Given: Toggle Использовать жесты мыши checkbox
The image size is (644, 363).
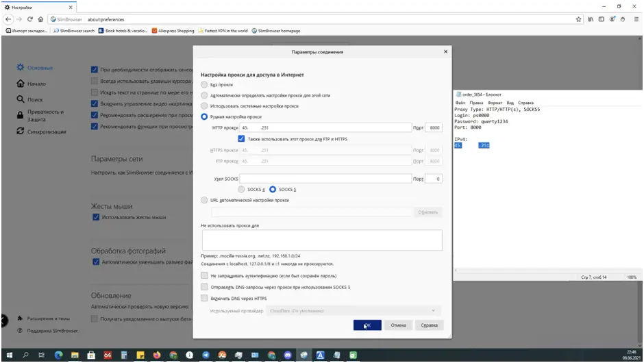Looking at the screenshot, I should pos(96,217).
